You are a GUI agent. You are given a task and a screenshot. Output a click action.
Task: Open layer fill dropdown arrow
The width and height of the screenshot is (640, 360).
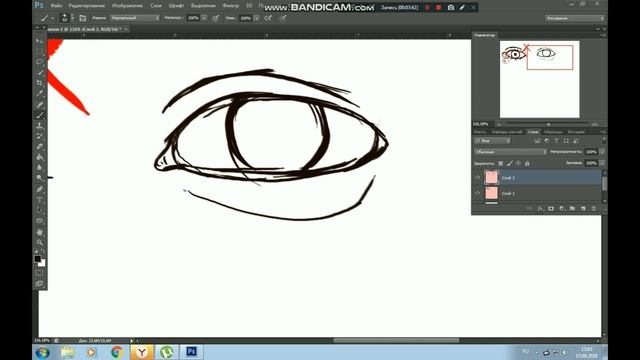(602, 163)
